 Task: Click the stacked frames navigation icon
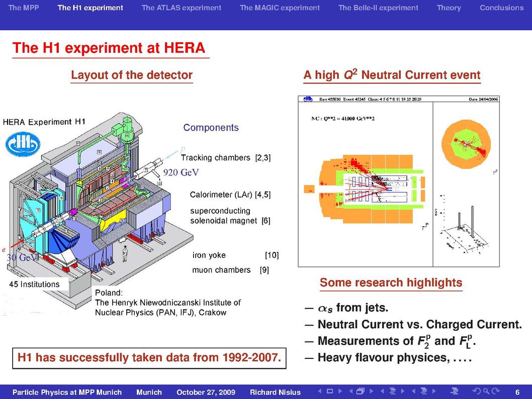coord(361,391)
